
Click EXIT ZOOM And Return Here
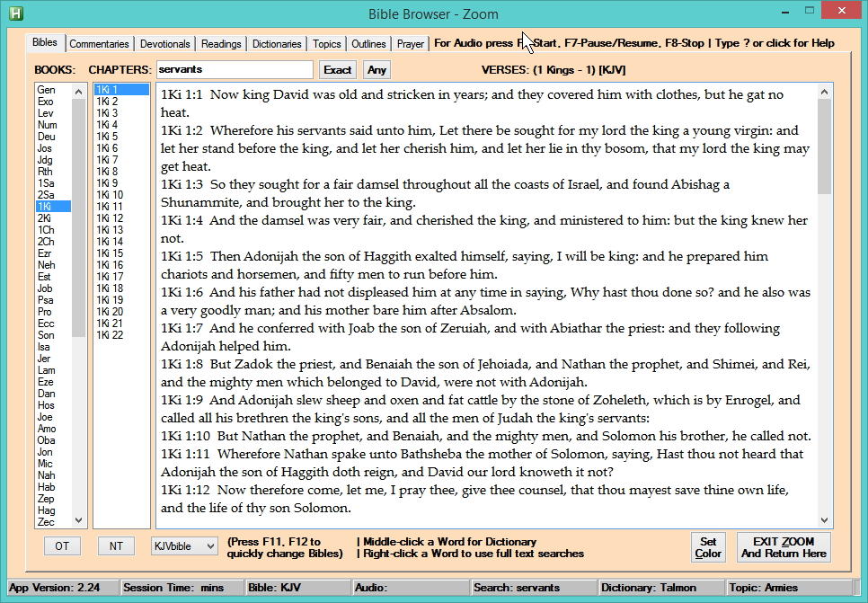point(784,547)
